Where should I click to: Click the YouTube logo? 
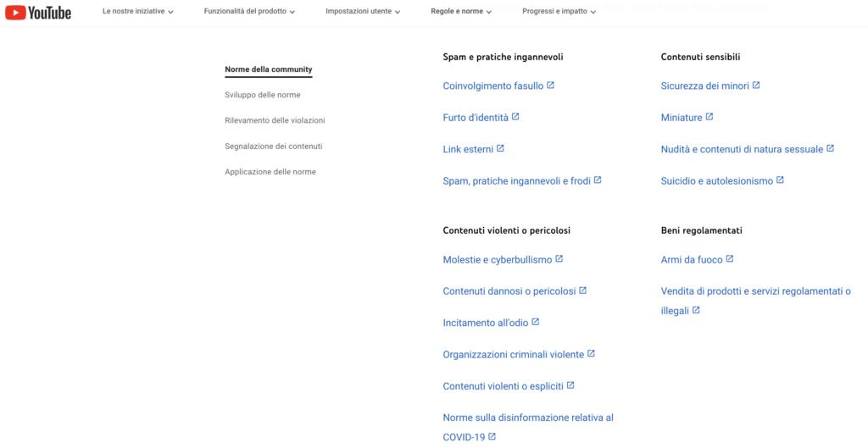click(x=38, y=12)
